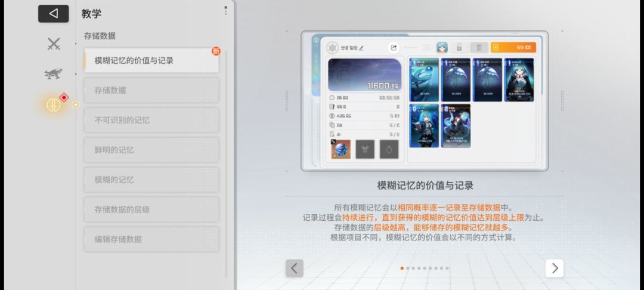Click the orange button in the preview image

pos(513,48)
